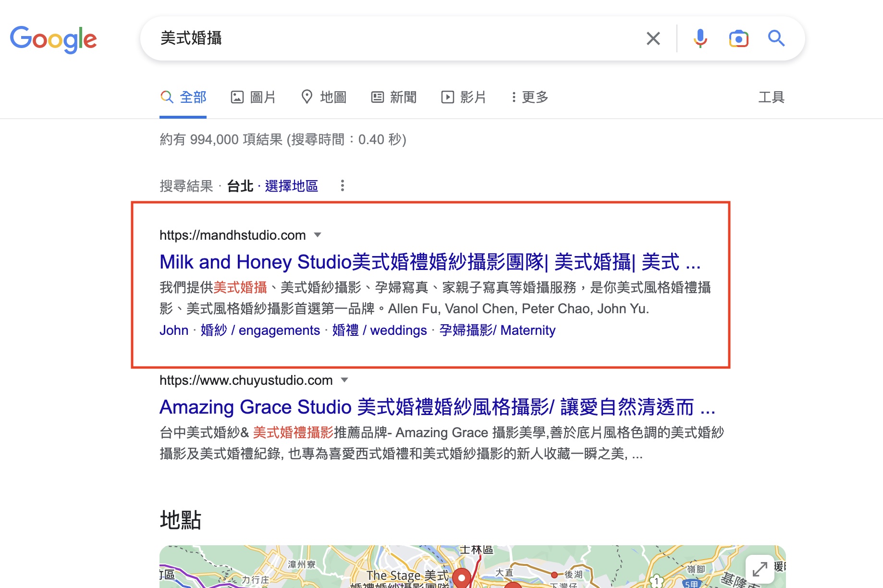883x588 pixels.
Task: Open the 婚紗 / engagements sitelink
Action: click(x=260, y=331)
